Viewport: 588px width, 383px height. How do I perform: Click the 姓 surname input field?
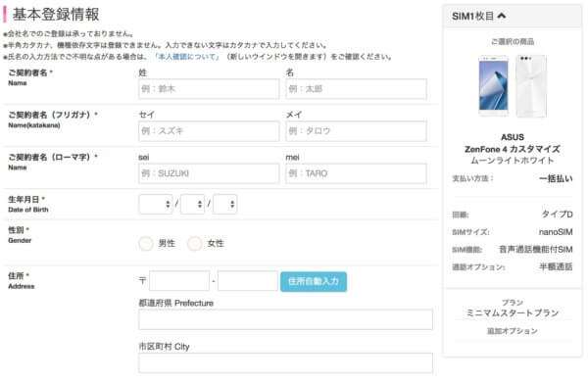[x=209, y=89]
